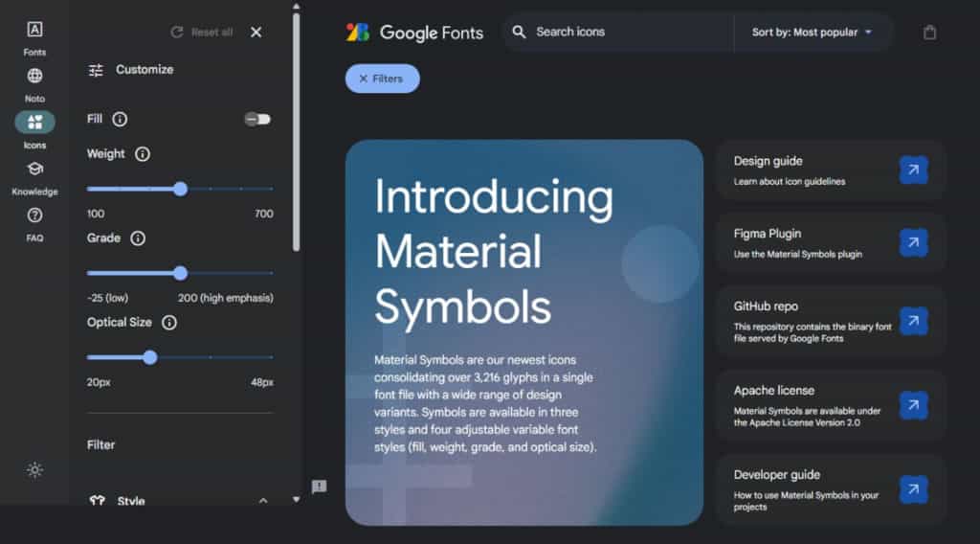Open Design guide arrow icon
The height and width of the screenshot is (544, 980).
913,170
